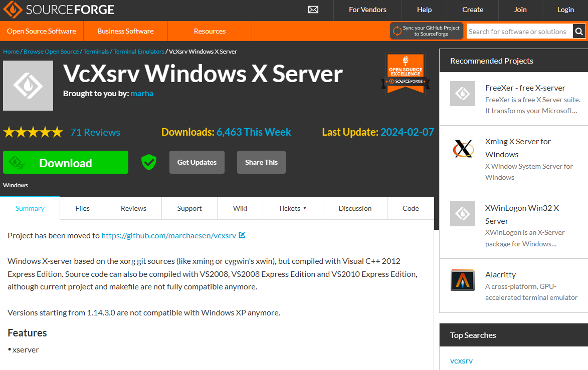Click the Terminals breadcrumb link

point(96,52)
